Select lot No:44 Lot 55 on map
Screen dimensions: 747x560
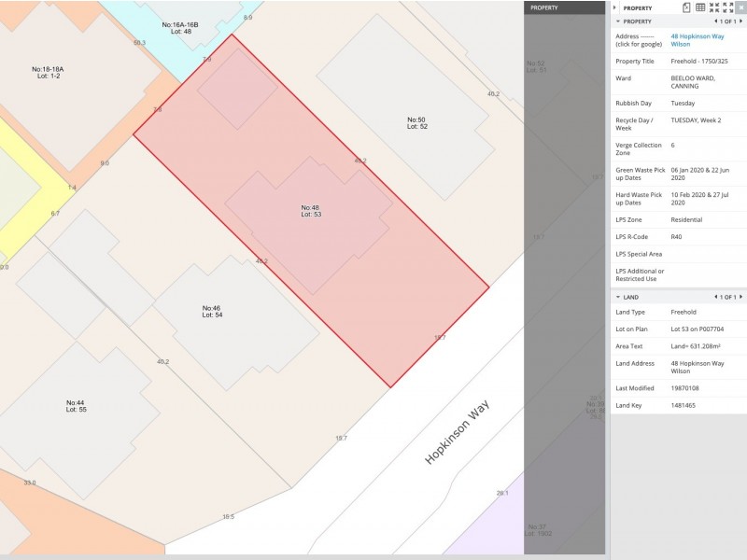coord(76,406)
